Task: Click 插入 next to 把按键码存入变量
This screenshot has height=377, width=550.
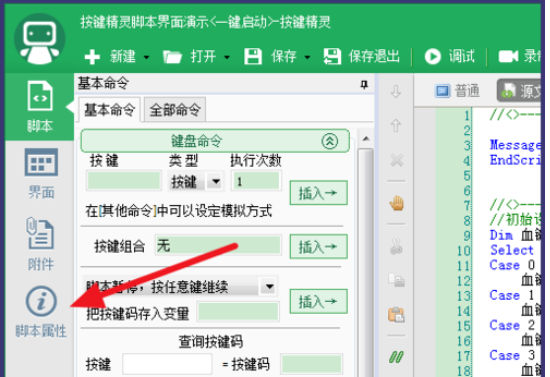Action: tap(318, 301)
